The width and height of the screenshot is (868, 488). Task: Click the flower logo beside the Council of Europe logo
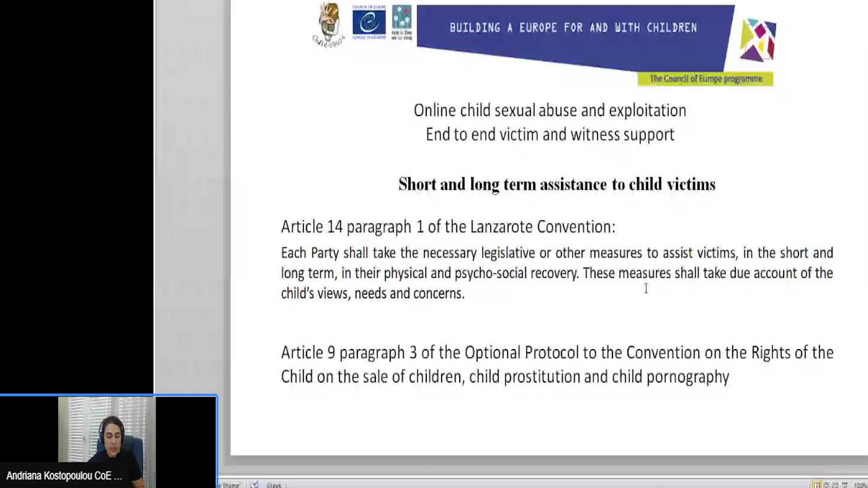click(402, 22)
